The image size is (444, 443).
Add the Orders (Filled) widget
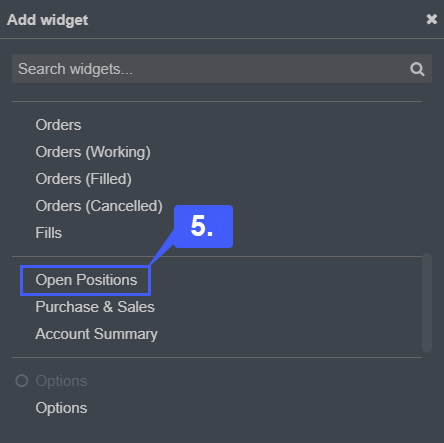(84, 179)
